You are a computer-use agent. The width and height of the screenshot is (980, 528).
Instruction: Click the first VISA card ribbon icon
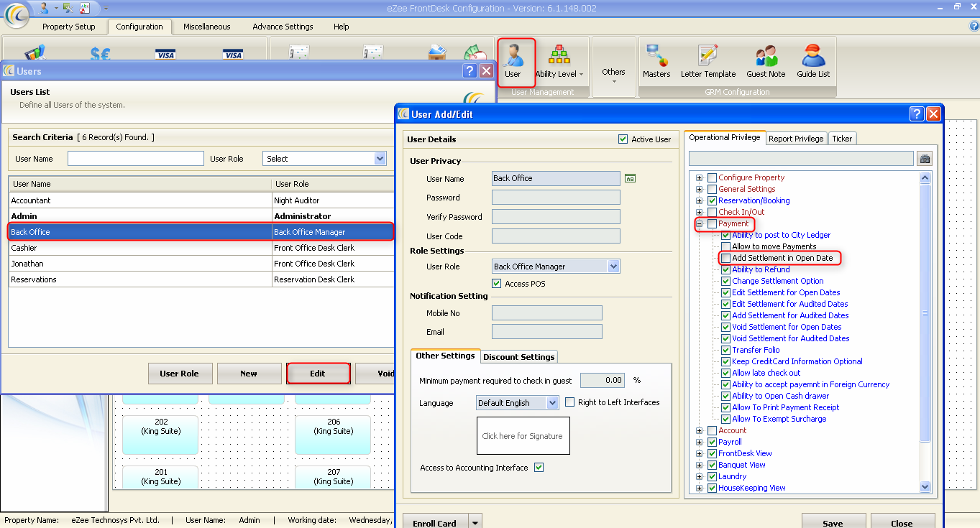pos(165,55)
